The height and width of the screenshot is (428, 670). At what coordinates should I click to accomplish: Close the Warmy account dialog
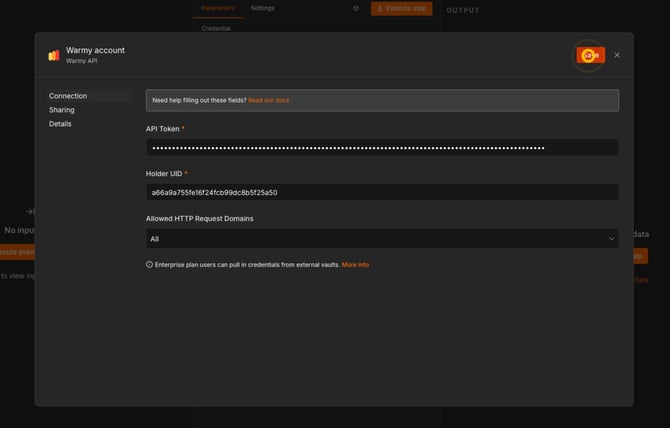617,55
